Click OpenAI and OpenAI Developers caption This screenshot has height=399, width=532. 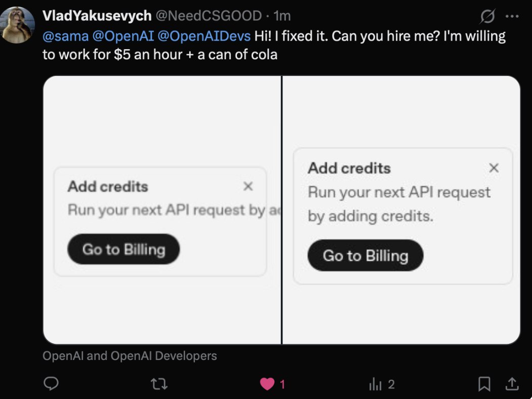[130, 356]
